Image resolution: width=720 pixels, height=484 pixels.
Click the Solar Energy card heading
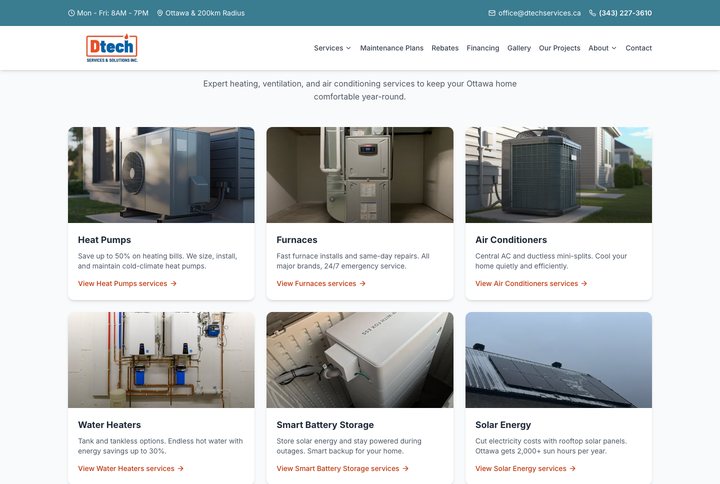[503, 425]
